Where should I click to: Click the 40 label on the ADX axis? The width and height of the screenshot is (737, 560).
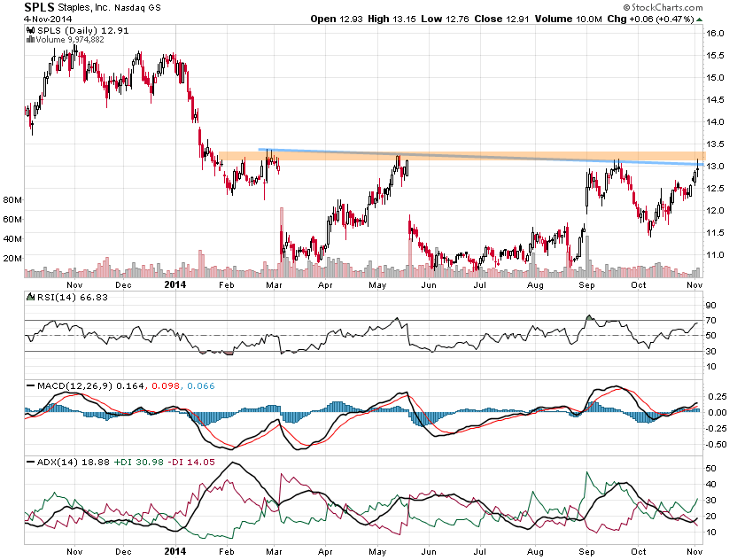pyautogui.click(x=711, y=485)
